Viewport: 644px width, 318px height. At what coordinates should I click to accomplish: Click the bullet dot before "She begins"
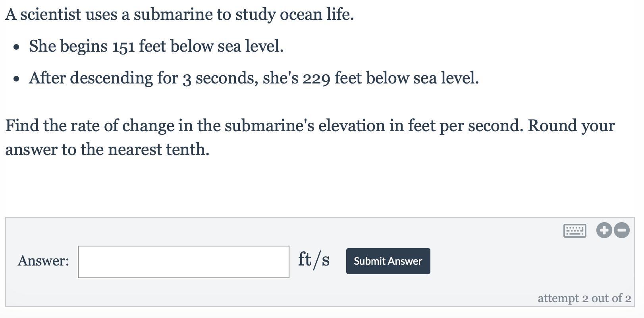coord(16,47)
